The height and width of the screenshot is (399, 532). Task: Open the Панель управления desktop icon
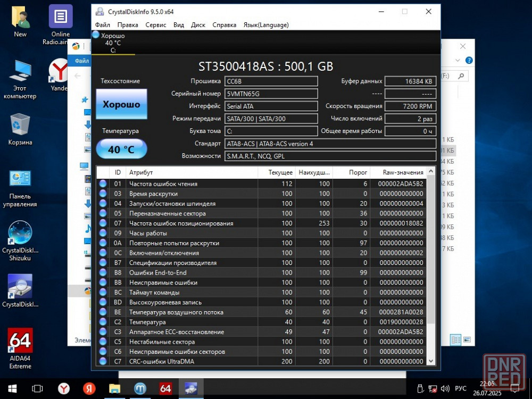tap(20, 189)
